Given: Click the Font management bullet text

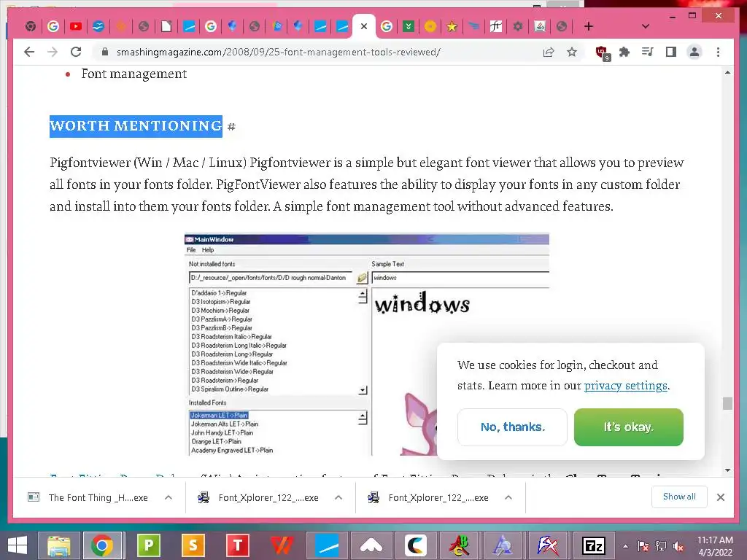Looking at the screenshot, I should pyautogui.click(x=134, y=74).
